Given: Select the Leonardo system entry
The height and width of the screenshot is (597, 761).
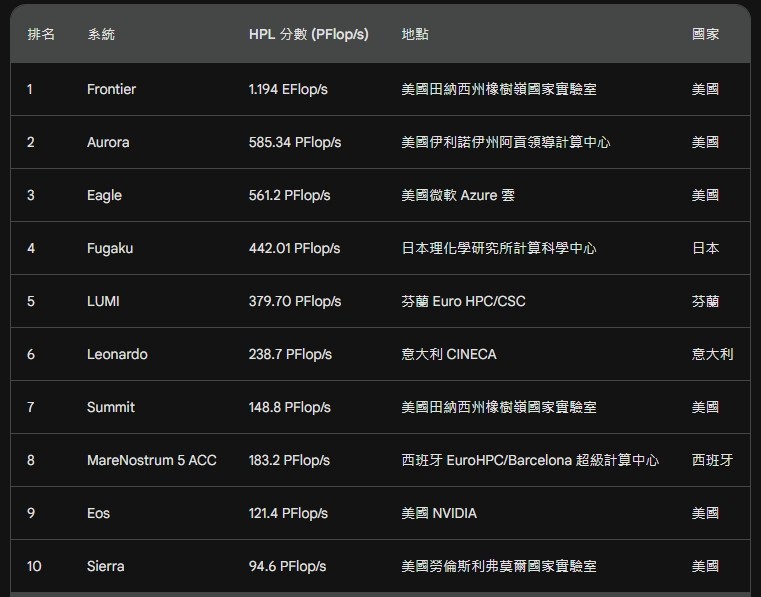Looking at the screenshot, I should click(117, 354).
